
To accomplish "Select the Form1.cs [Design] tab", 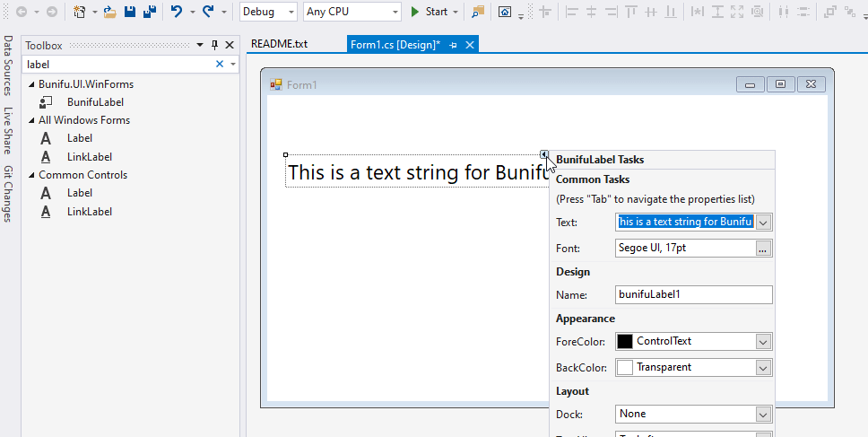I will [395, 45].
